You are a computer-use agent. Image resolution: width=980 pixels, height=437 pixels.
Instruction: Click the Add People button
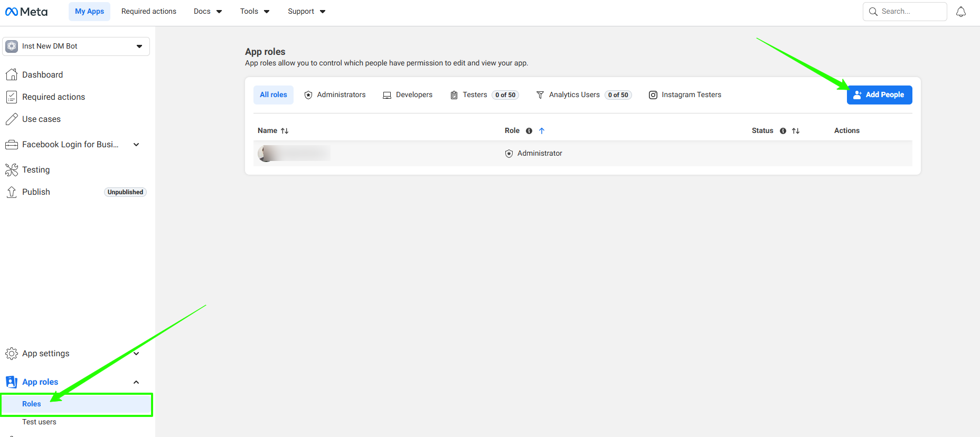tap(879, 95)
